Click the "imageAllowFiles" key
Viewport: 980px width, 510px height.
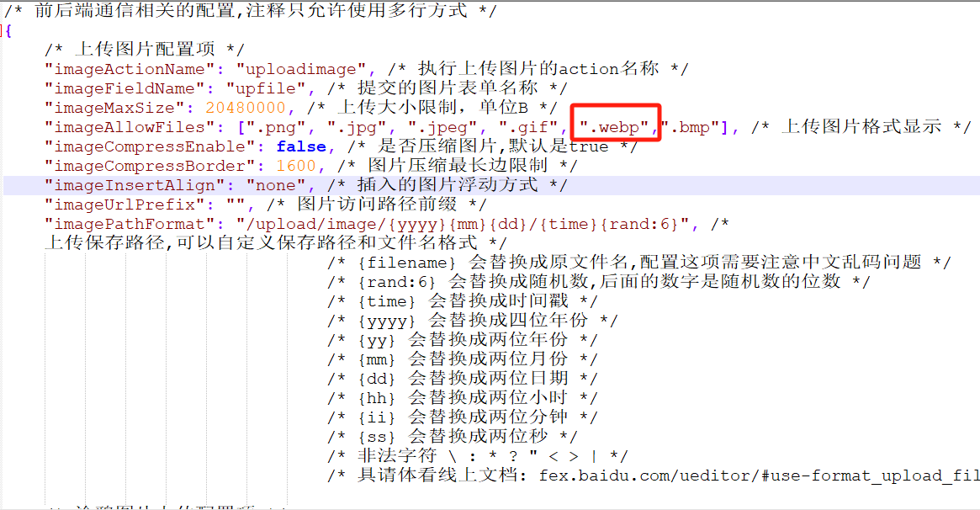130,128
